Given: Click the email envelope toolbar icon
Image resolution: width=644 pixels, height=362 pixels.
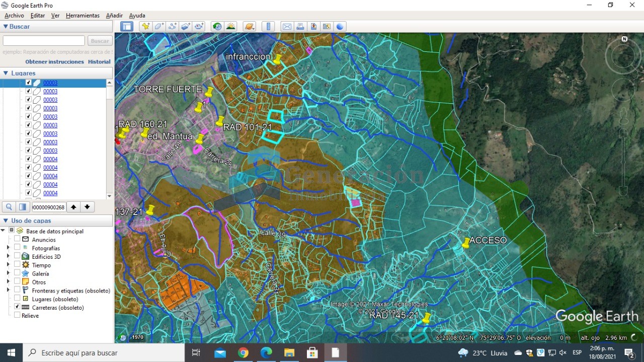Looking at the screenshot, I should [x=287, y=27].
